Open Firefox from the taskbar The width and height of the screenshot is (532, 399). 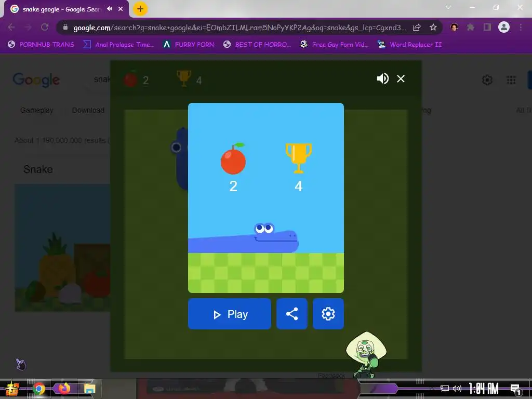[64, 388]
